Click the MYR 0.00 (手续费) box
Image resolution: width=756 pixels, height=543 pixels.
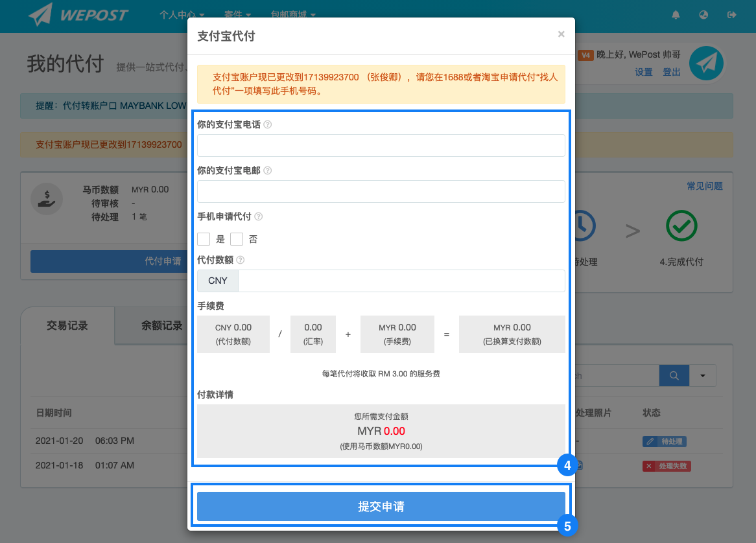tap(397, 334)
